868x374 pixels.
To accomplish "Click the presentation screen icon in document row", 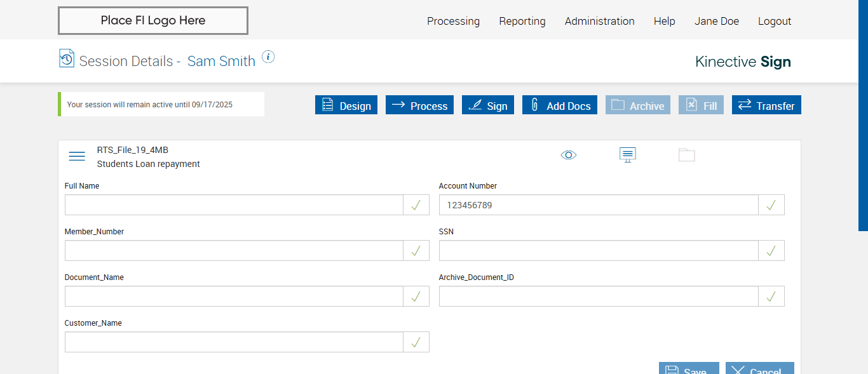I will pyautogui.click(x=628, y=155).
